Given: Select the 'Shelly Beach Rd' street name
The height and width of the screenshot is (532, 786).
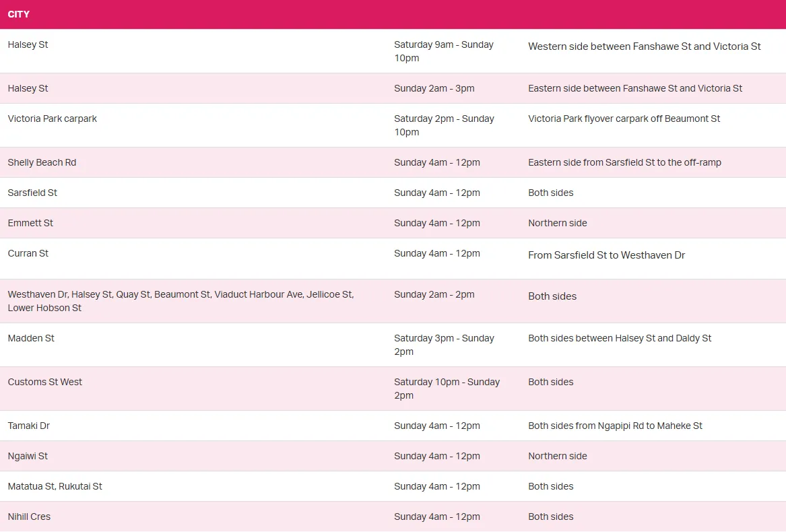Looking at the screenshot, I should pyautogui.click(x=42, y=162).
